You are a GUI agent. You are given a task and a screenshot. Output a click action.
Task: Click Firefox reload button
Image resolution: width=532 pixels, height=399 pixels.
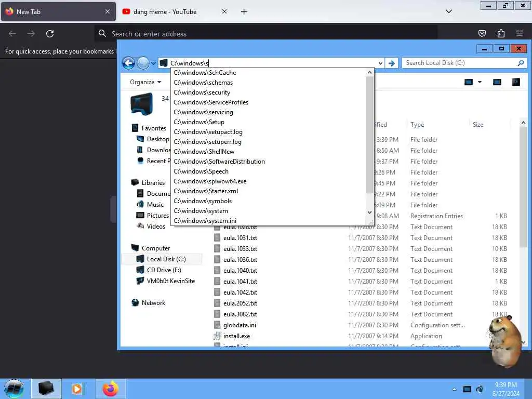point(50,34)
